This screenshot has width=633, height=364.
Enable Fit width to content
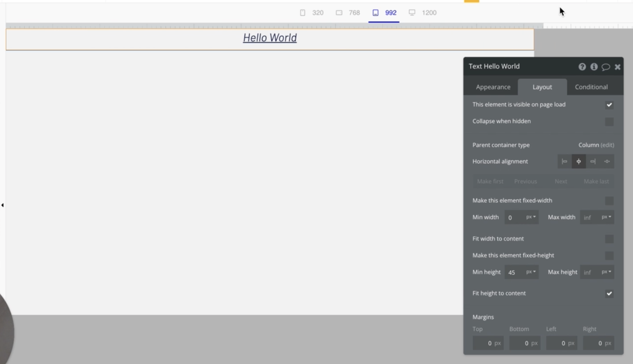coord(609,239)
